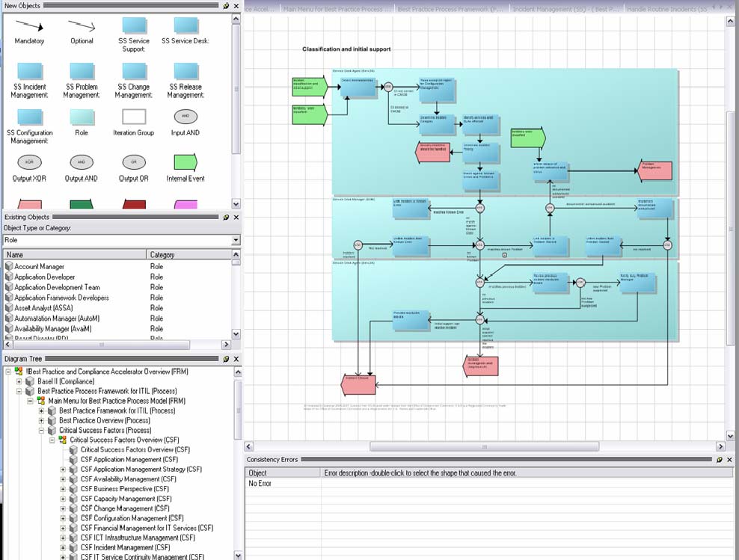Open the Object Type or Category dropdown
Image resolution: width=739 pixels, height=560 pixels.
coord(236,240)
